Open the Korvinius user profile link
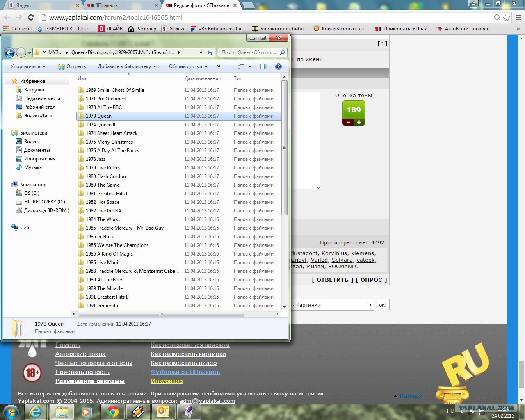Image resolution: width=525 pixels, height=420 pixels. (x=334, y=253)
